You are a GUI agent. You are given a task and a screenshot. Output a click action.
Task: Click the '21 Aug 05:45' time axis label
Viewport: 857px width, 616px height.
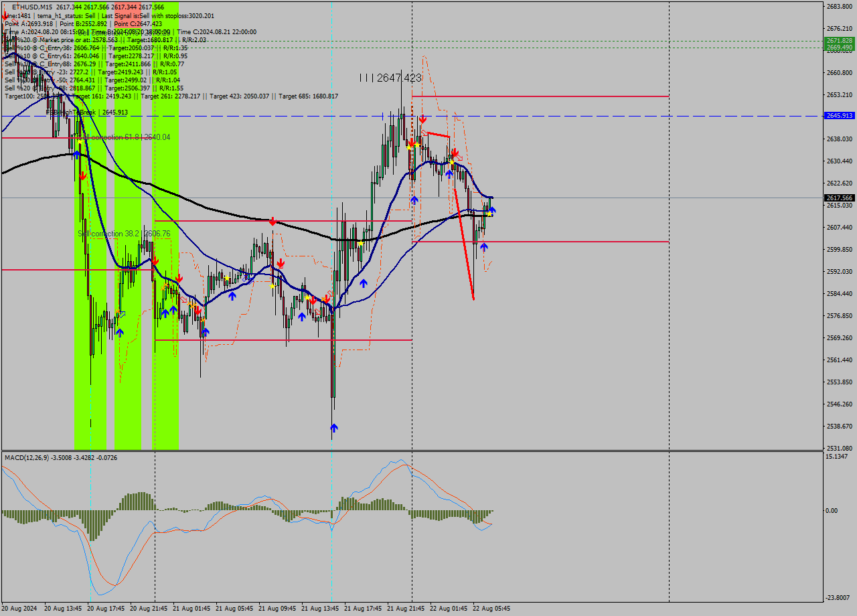tap(234, 609)
